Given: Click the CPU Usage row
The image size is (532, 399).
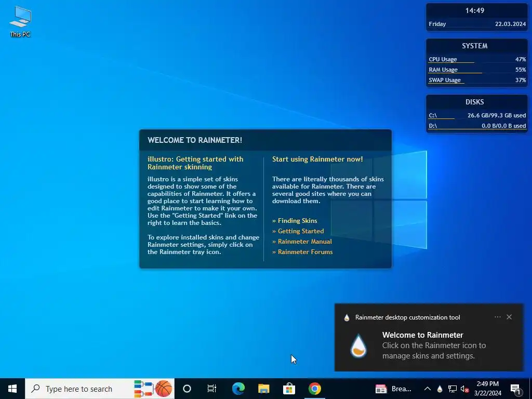Looking at the screenshot, I should pos(477,59).
